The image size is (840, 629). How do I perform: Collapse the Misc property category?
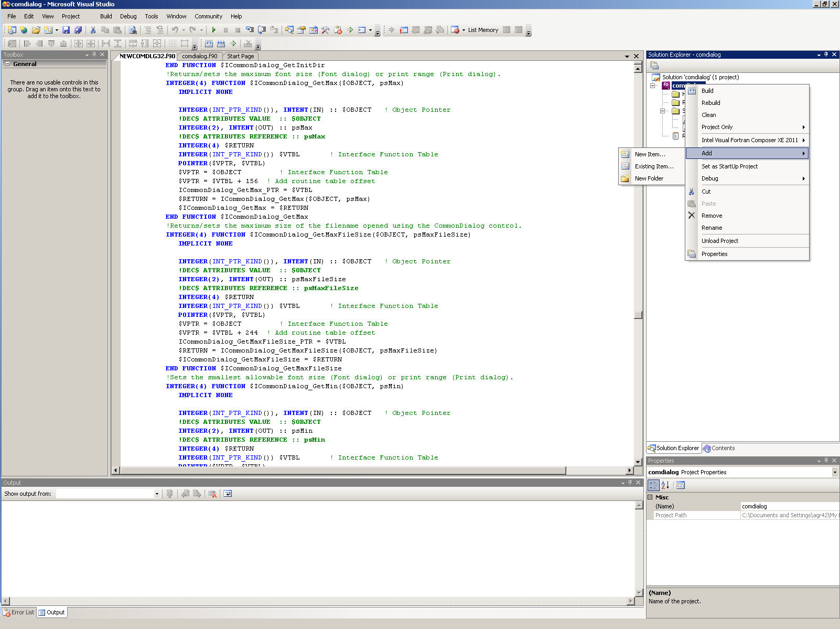(650, 497)
